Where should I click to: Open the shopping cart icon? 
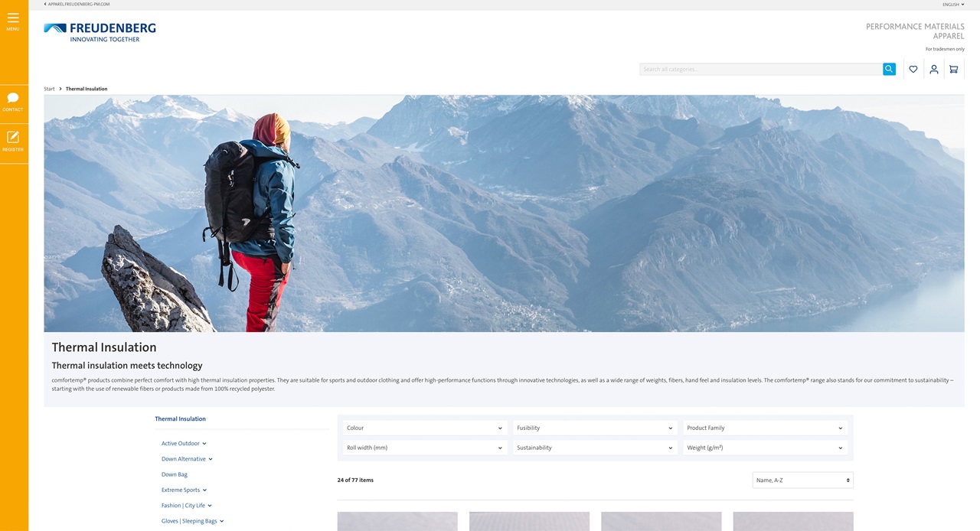click(953, 69)
